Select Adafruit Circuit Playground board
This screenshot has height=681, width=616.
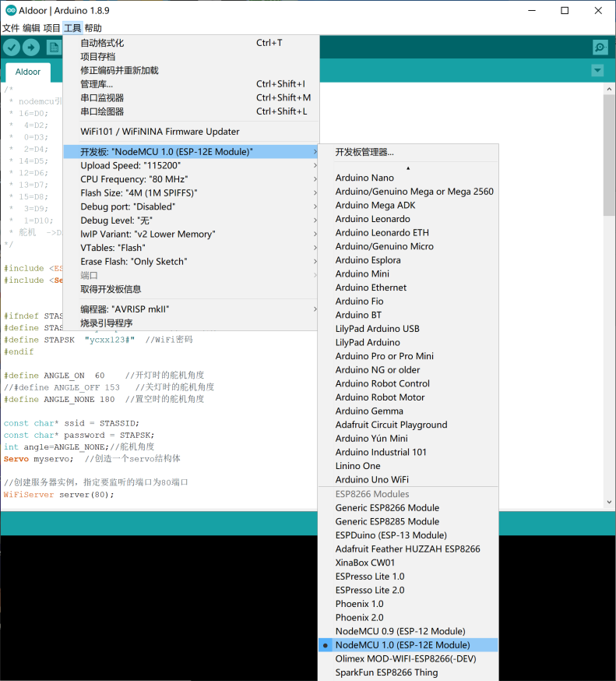coord(409,425)
